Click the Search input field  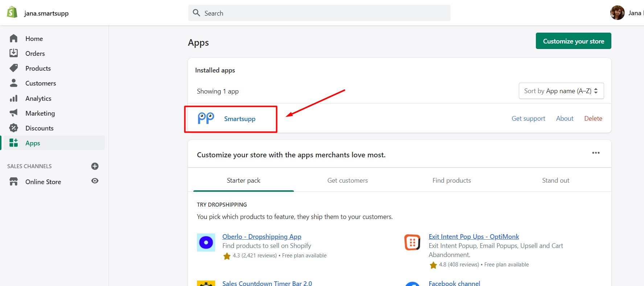(x=319, y=13)
